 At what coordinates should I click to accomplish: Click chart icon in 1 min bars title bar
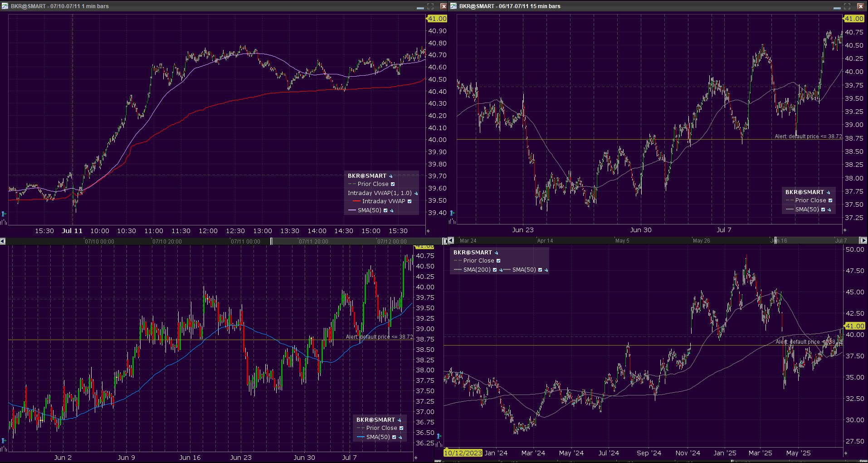pyautogui.click(x=5, y=6)
